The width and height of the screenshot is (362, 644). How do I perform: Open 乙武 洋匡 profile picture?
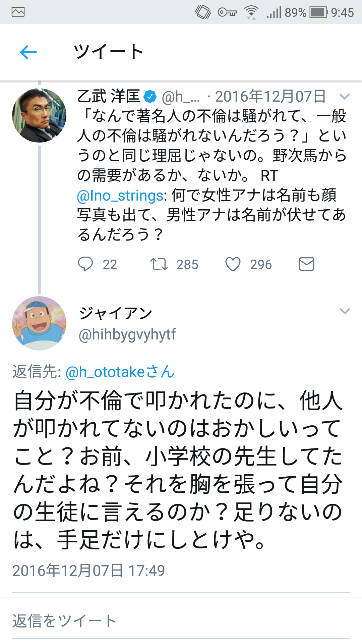pos(39,115)
